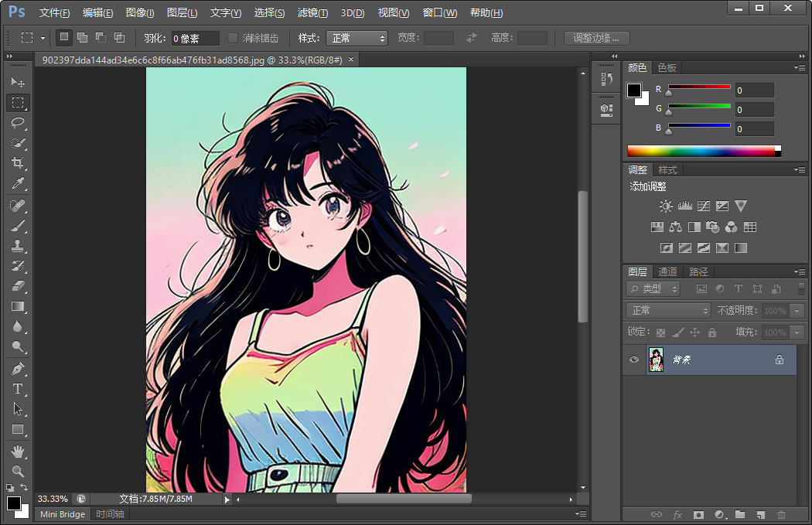
Task: Open the 滤镜 menu
Action: 312,12
